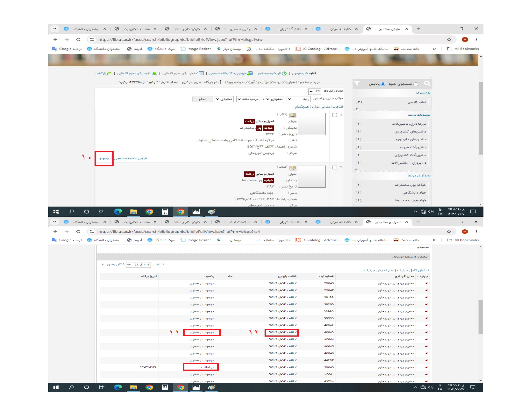
Task: Show details arrow for record 29046
Action: tap(426, 283)
